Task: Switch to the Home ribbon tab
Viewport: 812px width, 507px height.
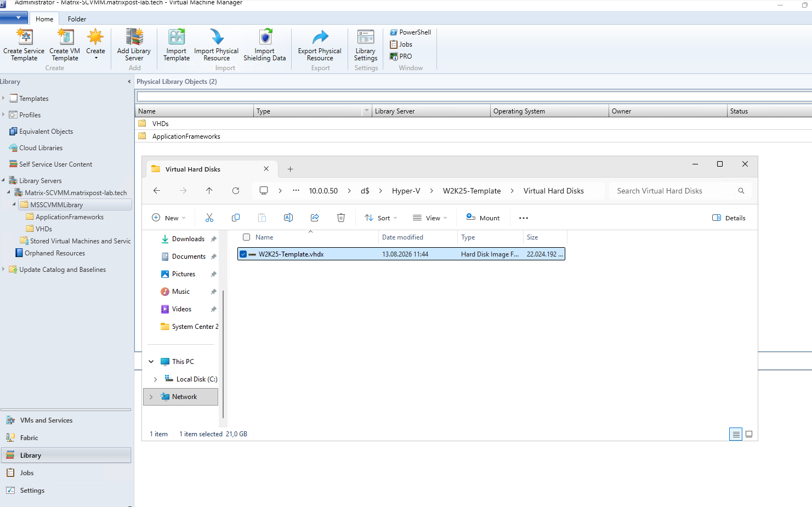Action: click(x=44, y=19)
